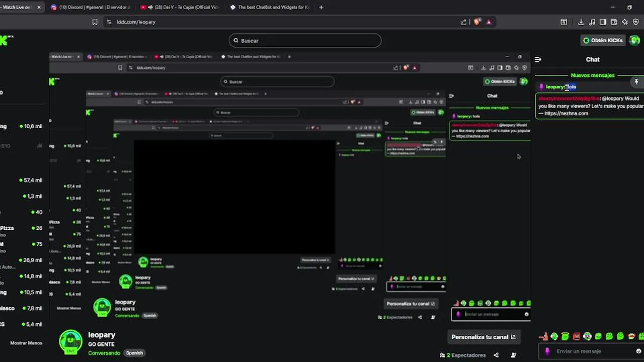Click the share page icon in address bar
Image resolution: width=644 pixels, height=362 pixels.
[463, 22]
